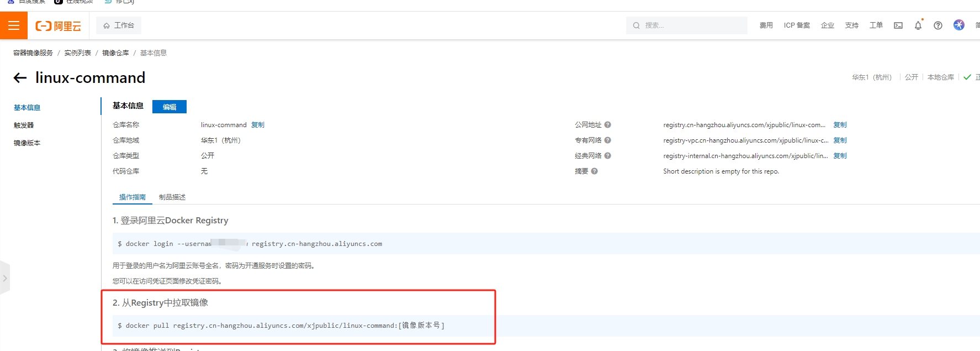
Task: Open the 工单 menu
Action: point(876,25)
